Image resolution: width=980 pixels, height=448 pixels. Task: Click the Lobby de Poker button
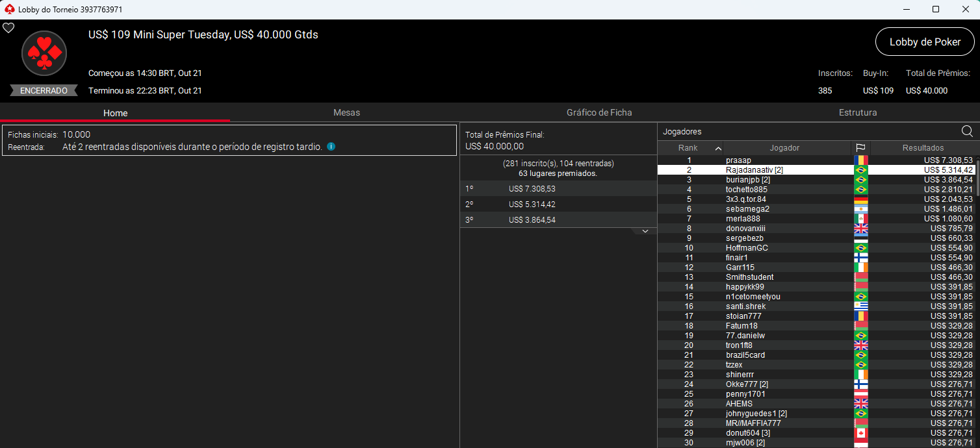925,42
